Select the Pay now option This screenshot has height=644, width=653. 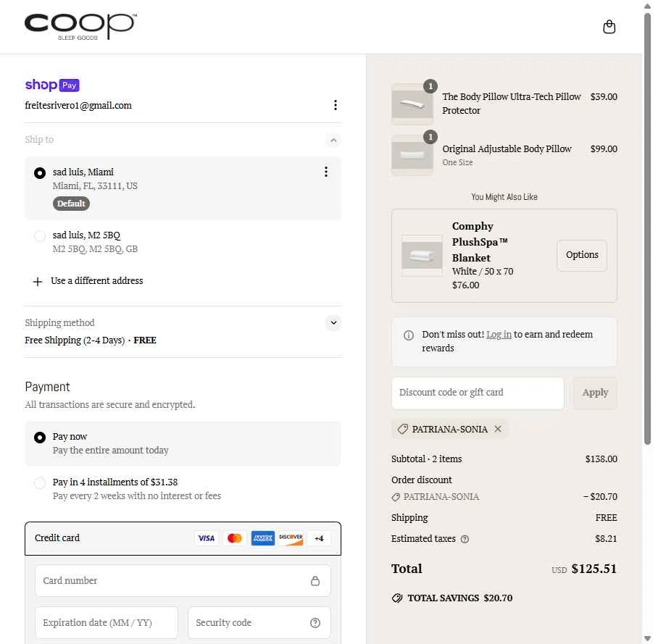[40, 438]
